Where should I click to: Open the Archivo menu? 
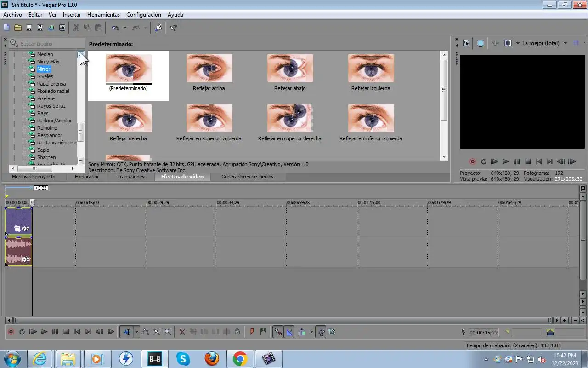(12, 15)
